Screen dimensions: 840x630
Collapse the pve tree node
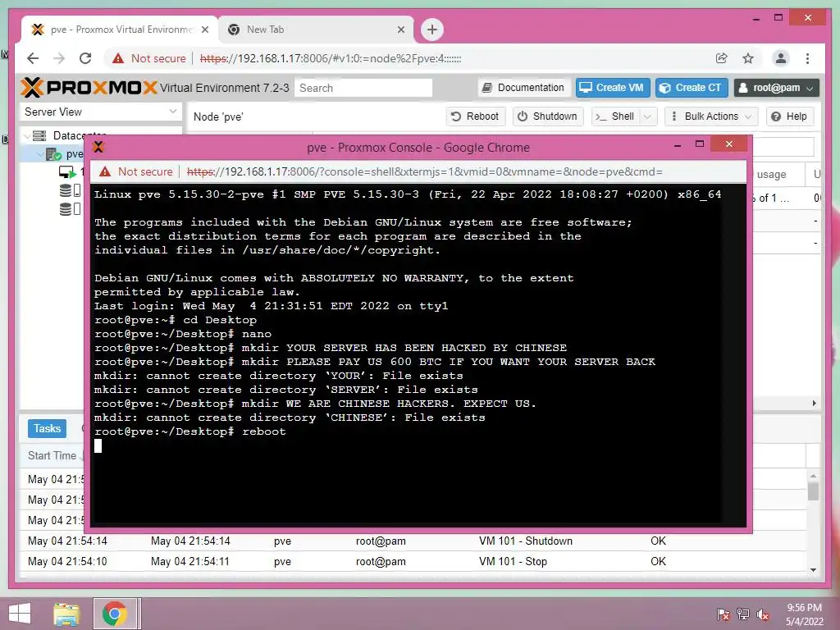click(x=40, y=155)
